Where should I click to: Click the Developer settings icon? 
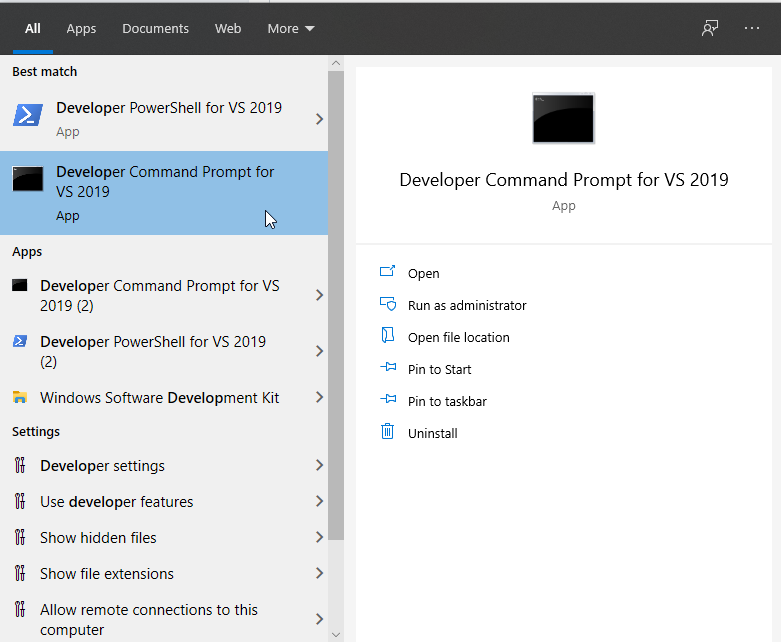point(19,465)
